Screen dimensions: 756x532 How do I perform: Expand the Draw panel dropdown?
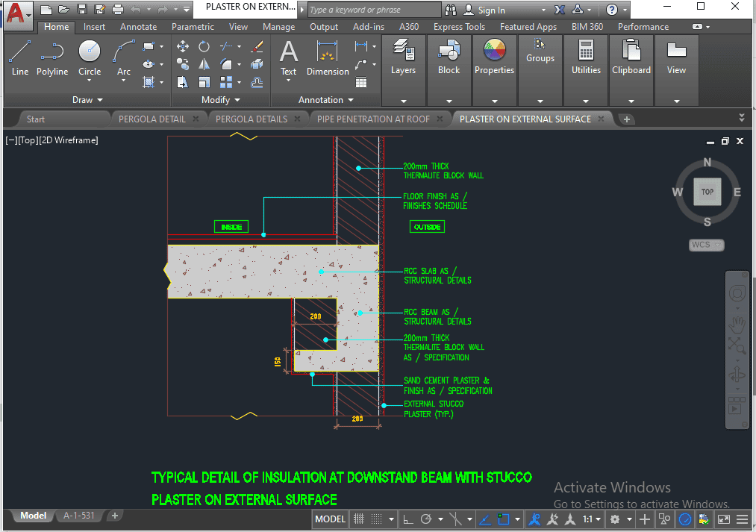(x=88, y=100)
